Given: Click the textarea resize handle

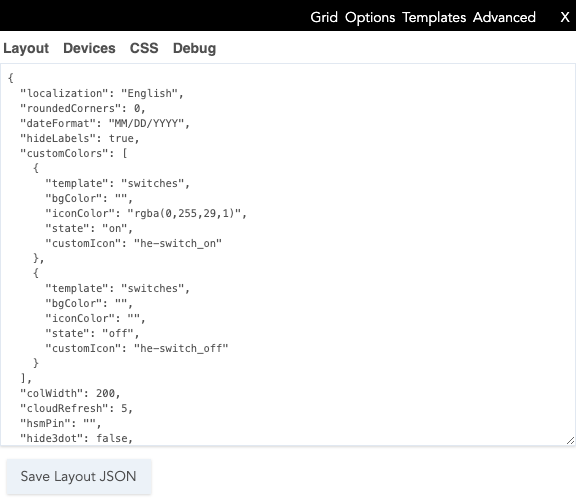Looking at the screenshot, I should pyautogui.click(x=570, y=440).
